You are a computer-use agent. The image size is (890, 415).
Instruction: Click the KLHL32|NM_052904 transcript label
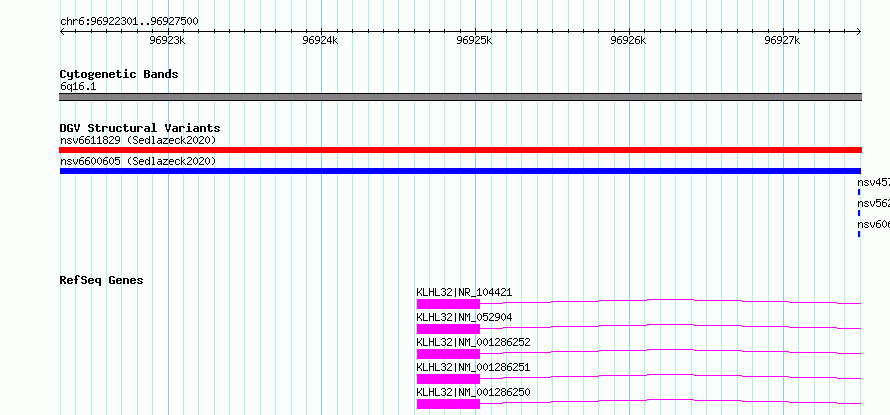point(464,317)
